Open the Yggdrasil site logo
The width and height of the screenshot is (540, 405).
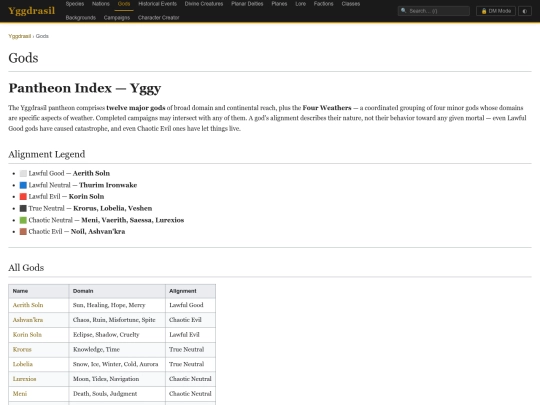pos(31,11)
